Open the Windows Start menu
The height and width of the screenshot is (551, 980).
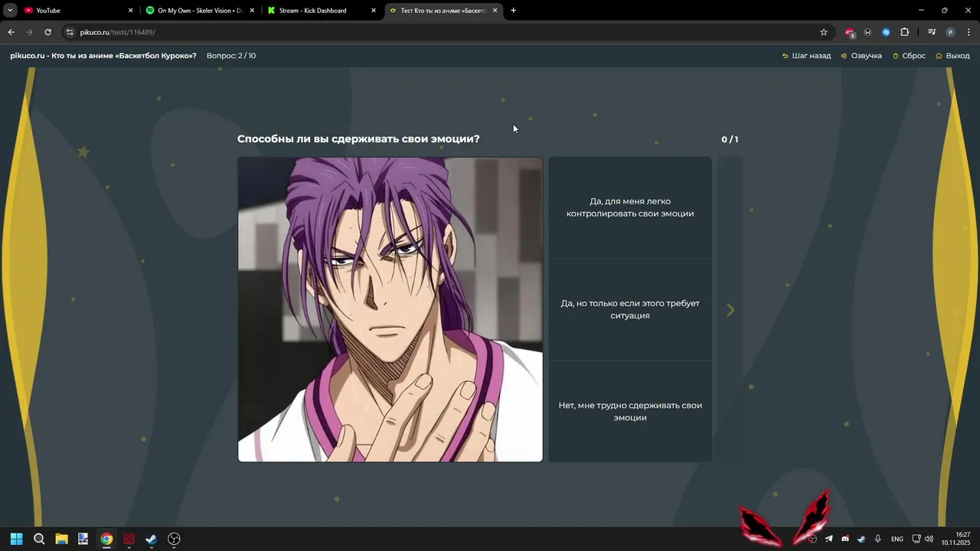[x=17, y=539]
